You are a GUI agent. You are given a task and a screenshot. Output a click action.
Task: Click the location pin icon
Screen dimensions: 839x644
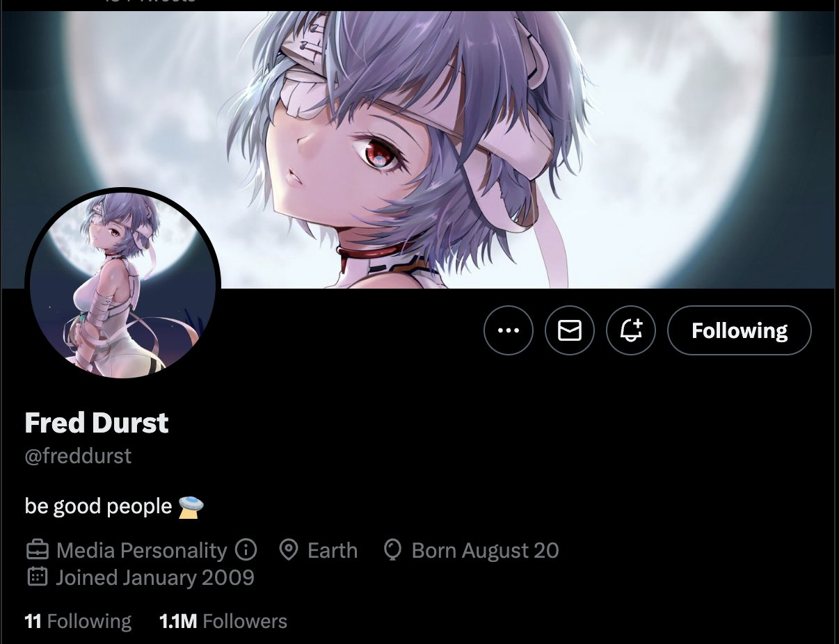(288, 550)
